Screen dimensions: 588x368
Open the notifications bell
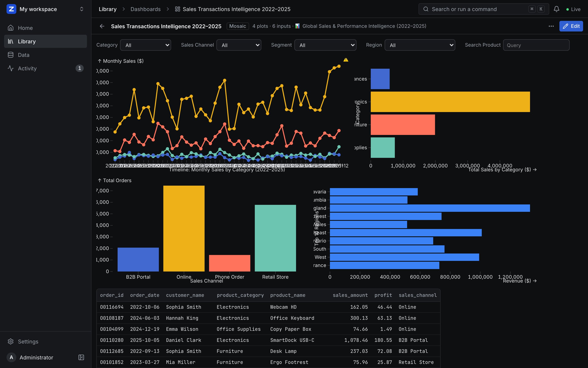click(556, 9)
